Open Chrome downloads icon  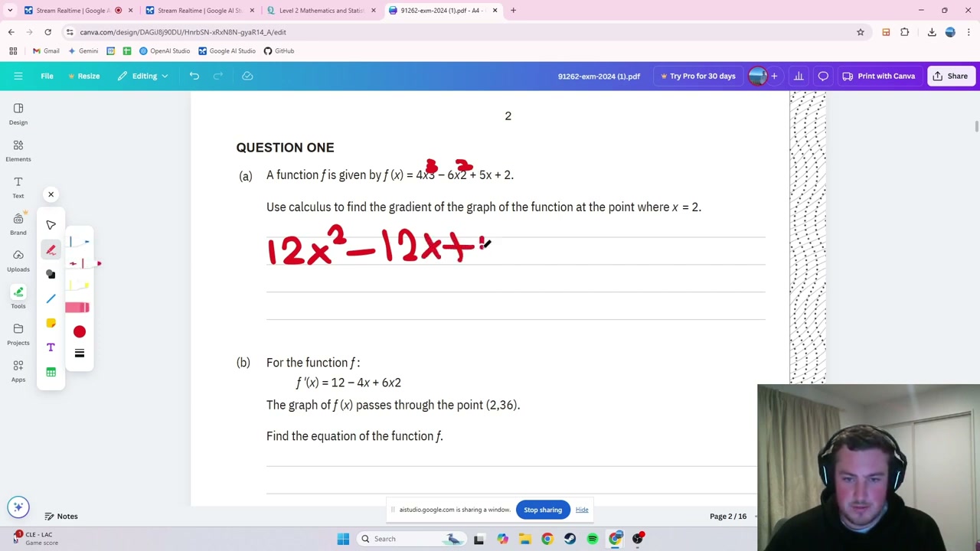point(932,32)
